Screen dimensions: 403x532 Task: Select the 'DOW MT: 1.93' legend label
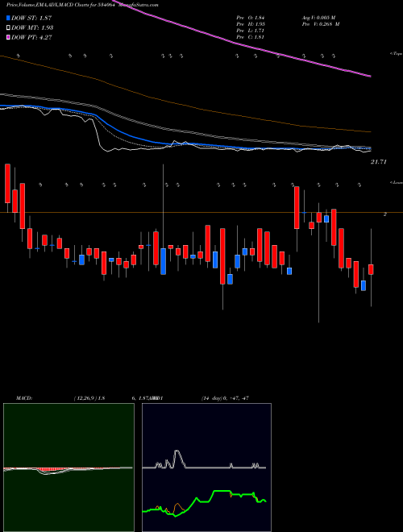coord(32,28)
